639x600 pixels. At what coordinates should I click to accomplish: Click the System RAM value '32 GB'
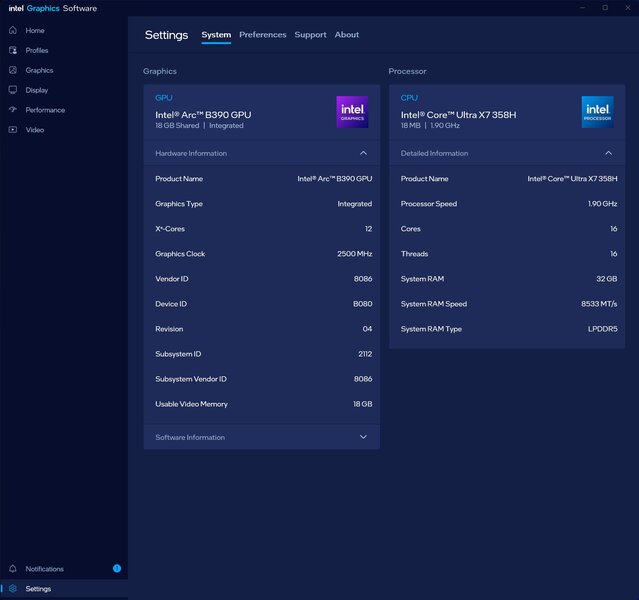(x=606, y=279)
